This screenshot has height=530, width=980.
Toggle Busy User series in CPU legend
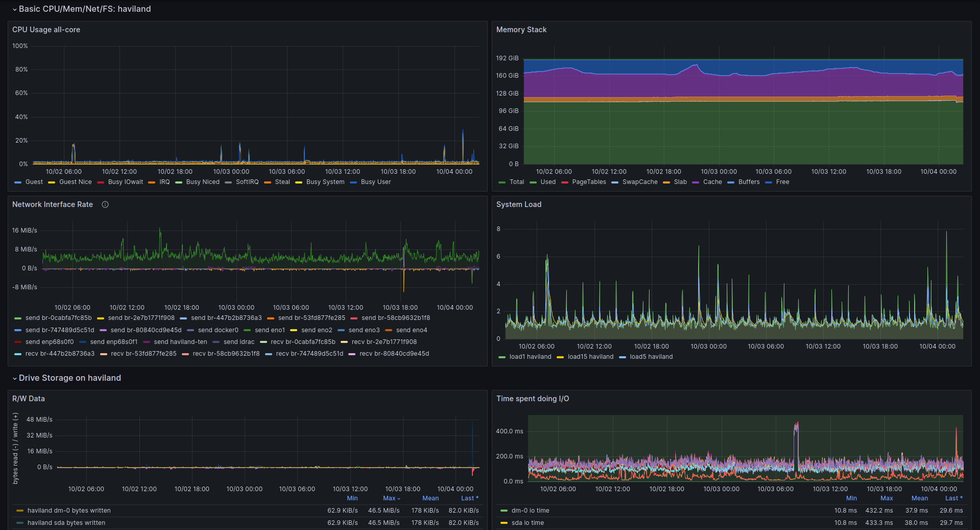tap(376, 182)
